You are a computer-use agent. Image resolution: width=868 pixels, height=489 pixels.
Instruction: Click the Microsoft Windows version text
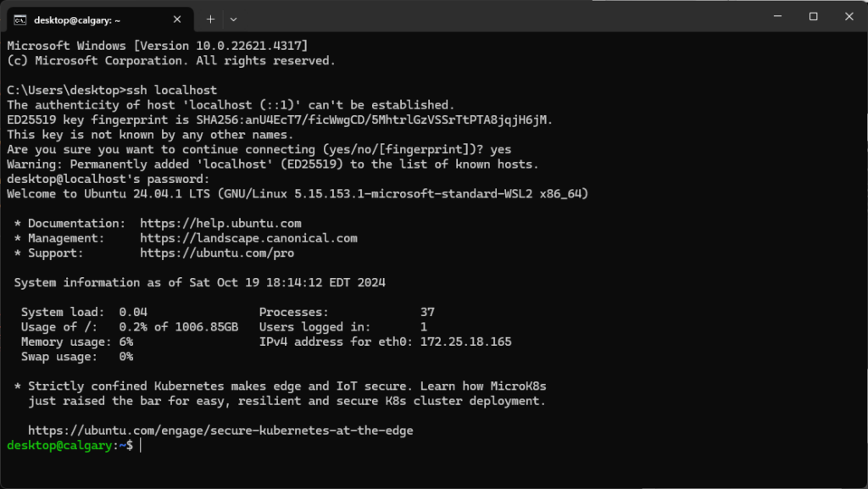pyautogui.click(x=157, y=46)
